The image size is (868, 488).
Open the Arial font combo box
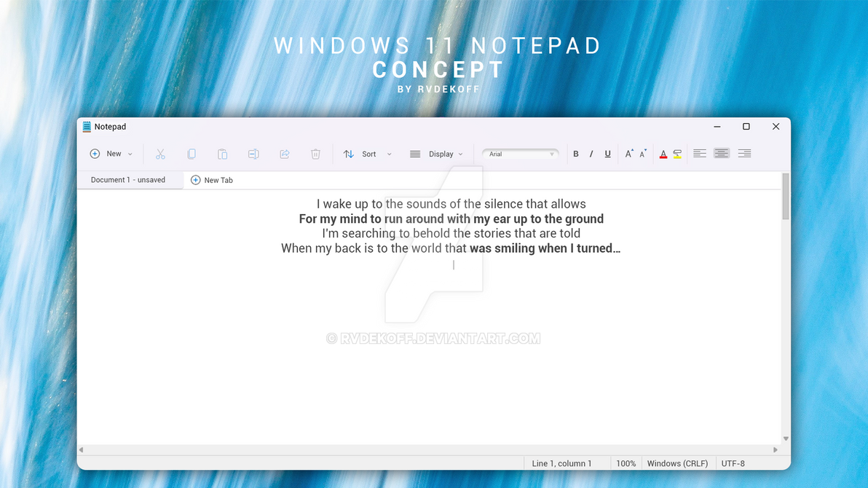coord(521,154)
